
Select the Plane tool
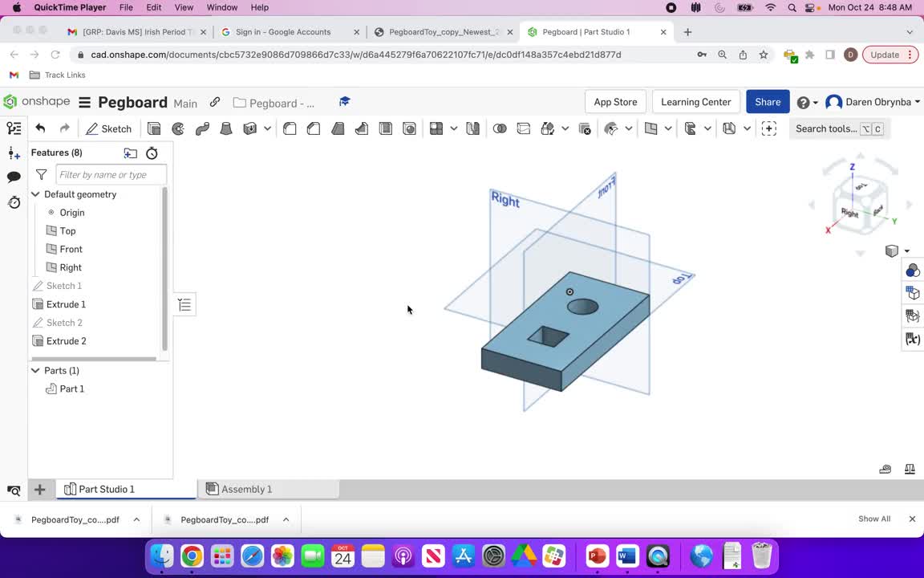(650, 128)
